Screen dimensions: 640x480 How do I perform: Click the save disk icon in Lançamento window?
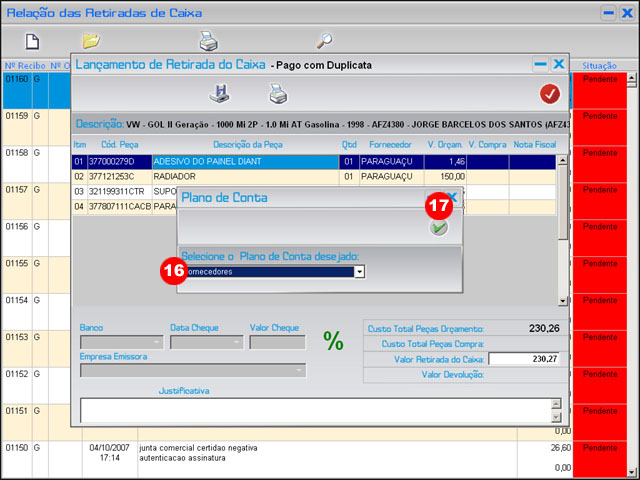[x=219, y=94]
